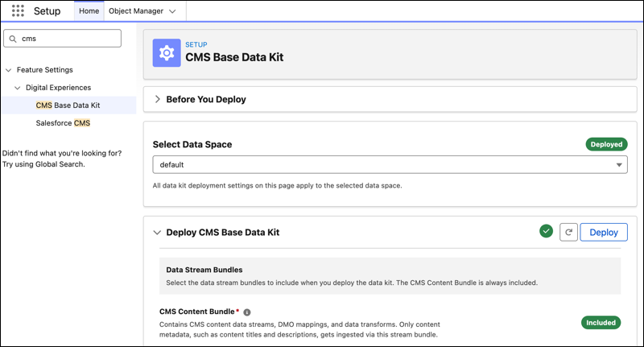Click the search magnifier icon in Quick Find
This screenshot has width=644, height=347.
[x=13, y=39]
